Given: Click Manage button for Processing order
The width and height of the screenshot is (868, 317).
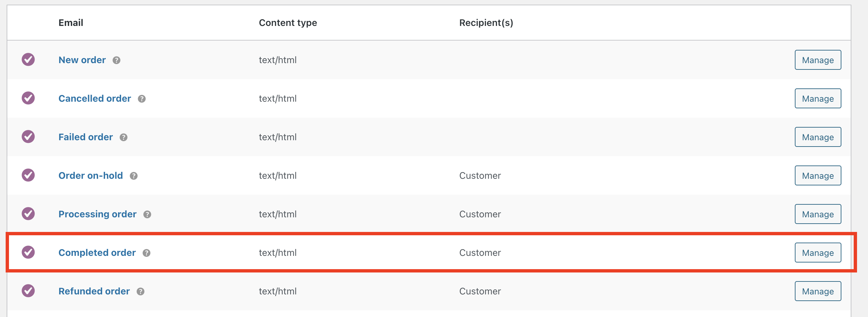Looking at the screenshot, I should (x=817, y=214).
